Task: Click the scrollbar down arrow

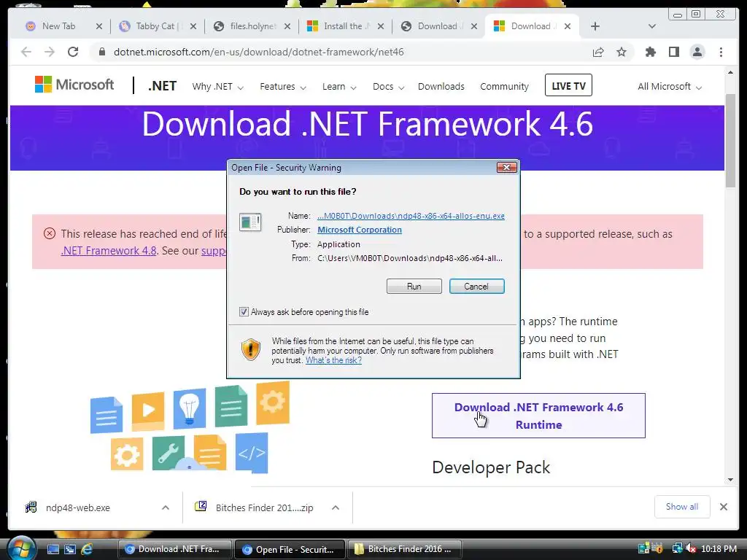Action: pyautogui.click(x=730, y=480)
